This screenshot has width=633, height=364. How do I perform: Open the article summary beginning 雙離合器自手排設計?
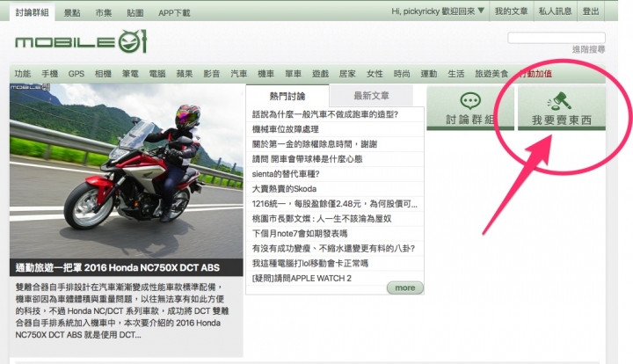[x=122, y=310]
